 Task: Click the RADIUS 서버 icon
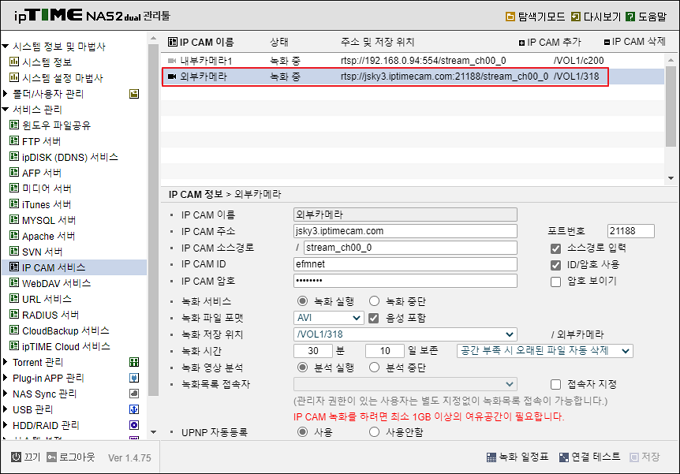coord(14,314)
